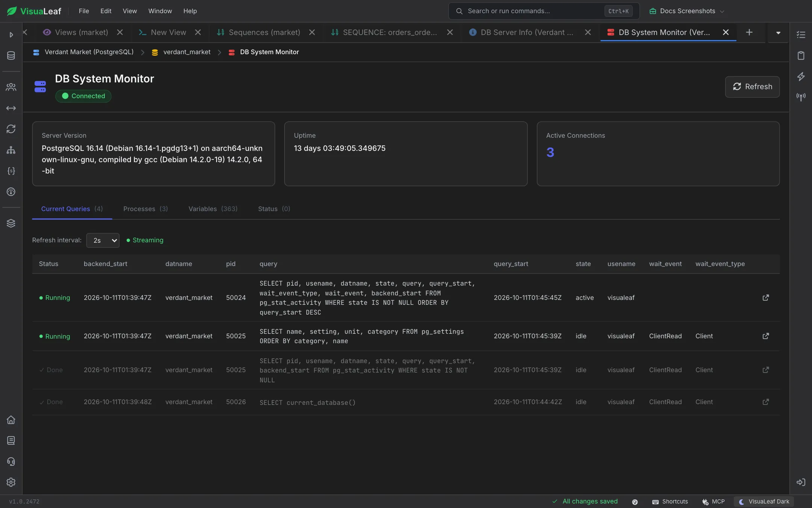
Task: Switch to the Variables (363) tab
Action: 213,209
